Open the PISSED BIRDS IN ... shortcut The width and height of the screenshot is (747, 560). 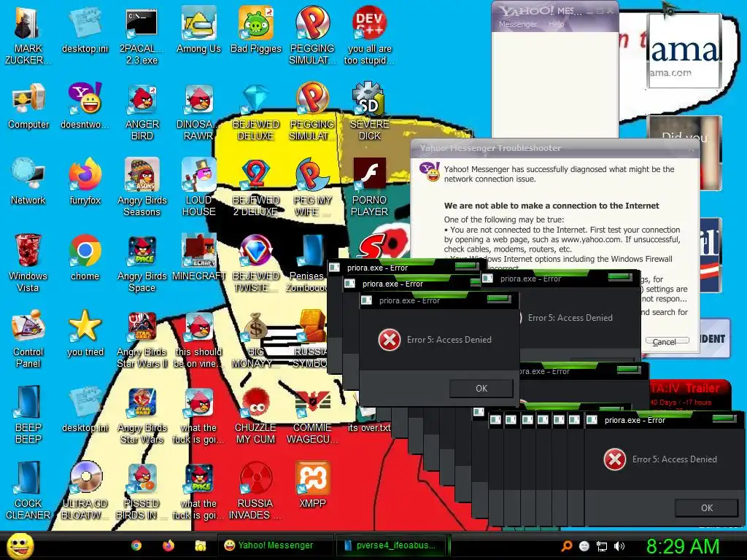(x=142, y=489)
